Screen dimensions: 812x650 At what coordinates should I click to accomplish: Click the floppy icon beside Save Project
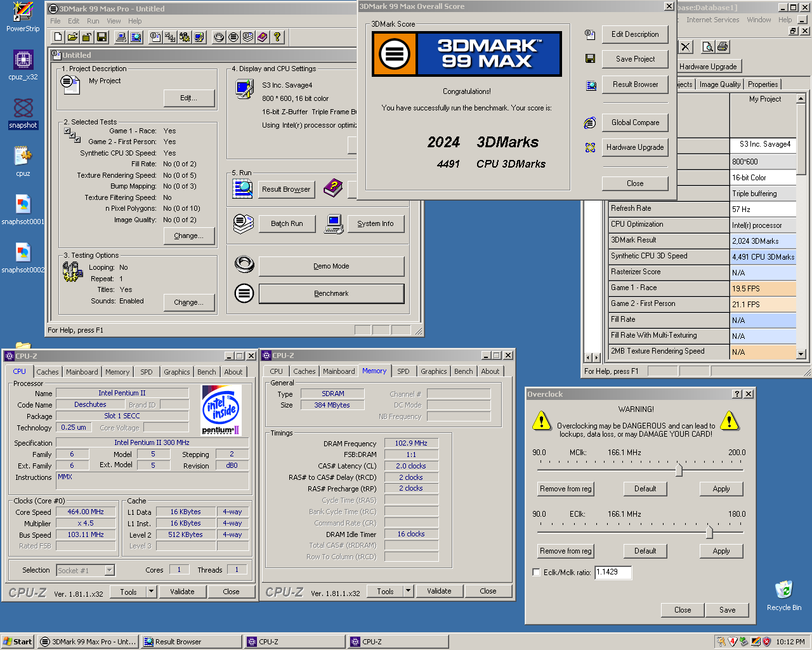pyautogui.click(x=590, y=58)
